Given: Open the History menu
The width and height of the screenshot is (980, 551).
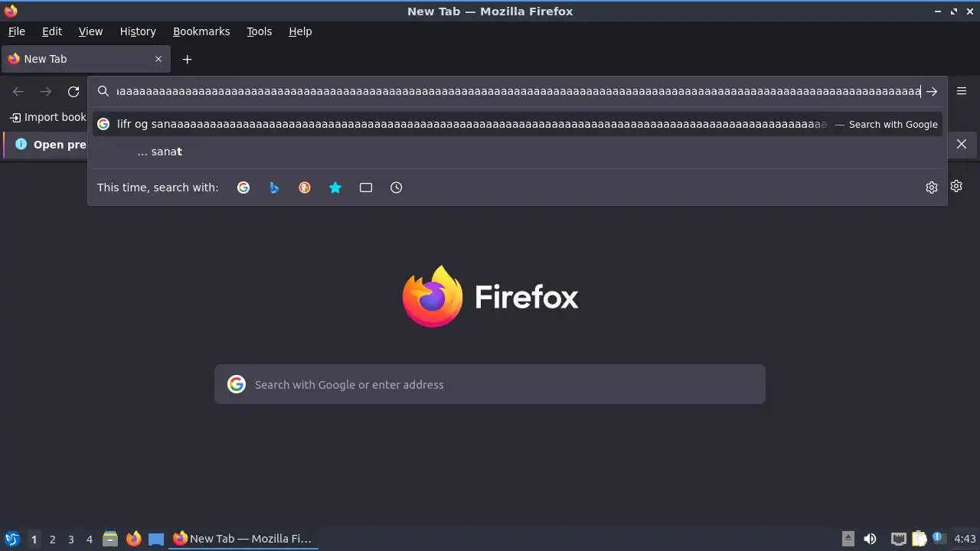Looking at the screenshot, I should click(138, 31).
